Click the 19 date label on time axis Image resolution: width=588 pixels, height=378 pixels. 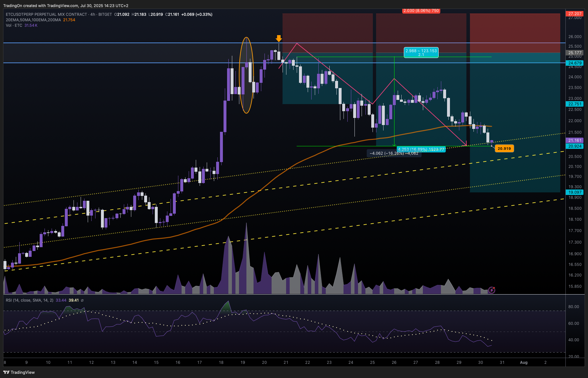pos(243,363)
